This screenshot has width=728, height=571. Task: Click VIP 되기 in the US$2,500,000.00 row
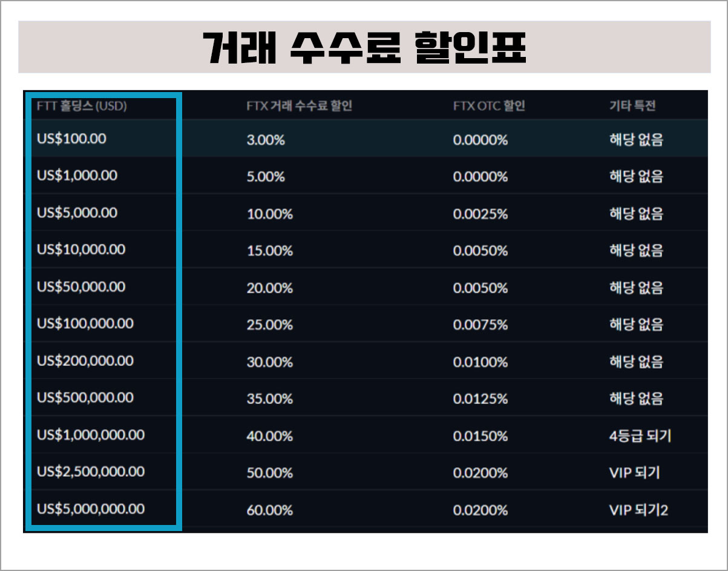coord(634,473)
